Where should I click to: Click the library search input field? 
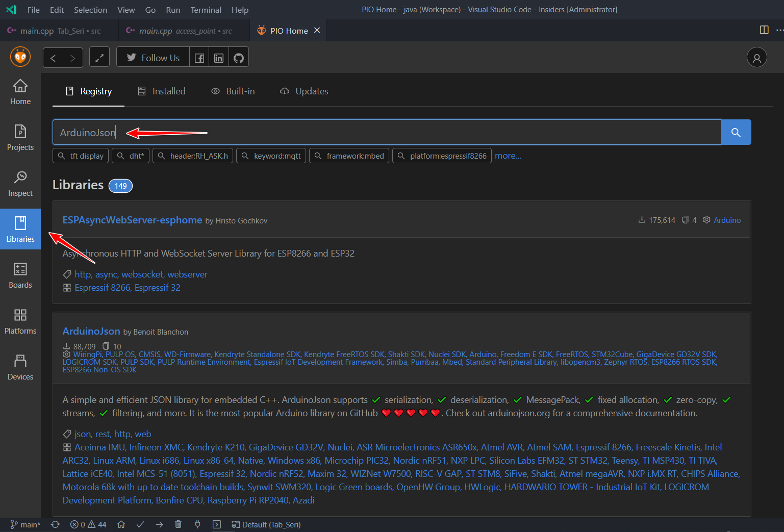coord(387,132)
